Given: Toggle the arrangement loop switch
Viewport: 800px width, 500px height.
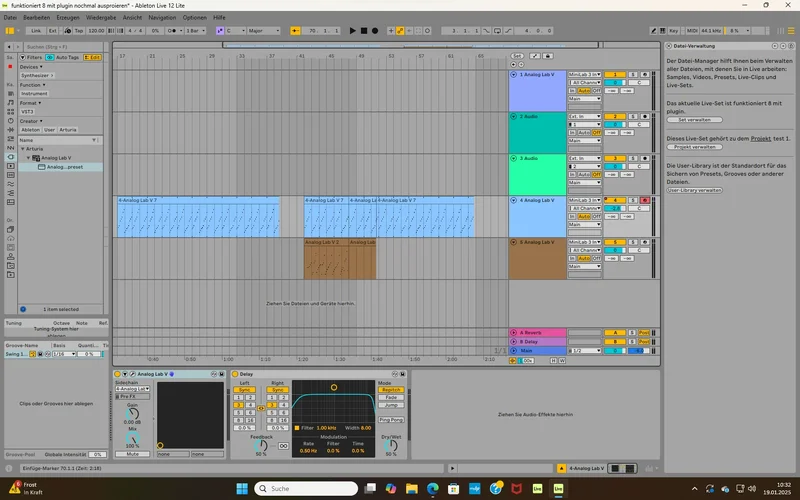Looking at the screenshot, I should pyautogui.click(x=497, y=31).
